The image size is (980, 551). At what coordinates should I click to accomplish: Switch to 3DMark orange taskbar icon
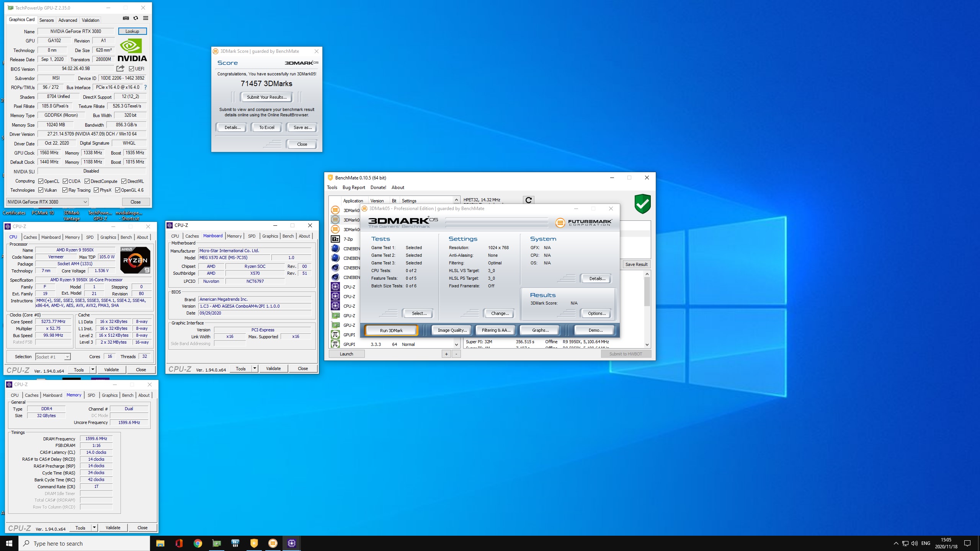[x=273, y=543]
